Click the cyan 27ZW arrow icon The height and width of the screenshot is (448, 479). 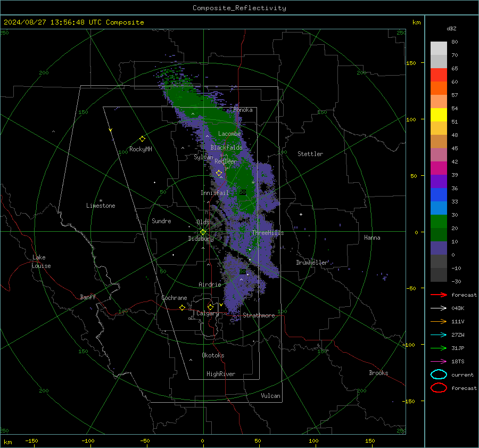tap(439, 335)
